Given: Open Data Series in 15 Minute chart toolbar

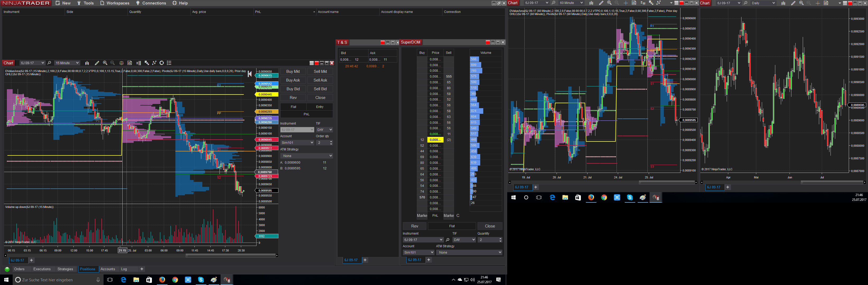Looking at the screenshot, I should (147, 63).
